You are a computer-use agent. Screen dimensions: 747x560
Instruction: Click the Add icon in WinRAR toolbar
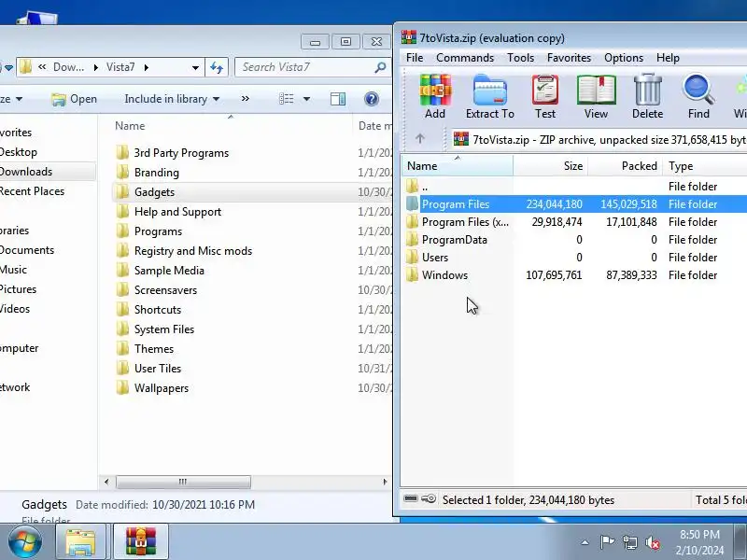(435, 90)
